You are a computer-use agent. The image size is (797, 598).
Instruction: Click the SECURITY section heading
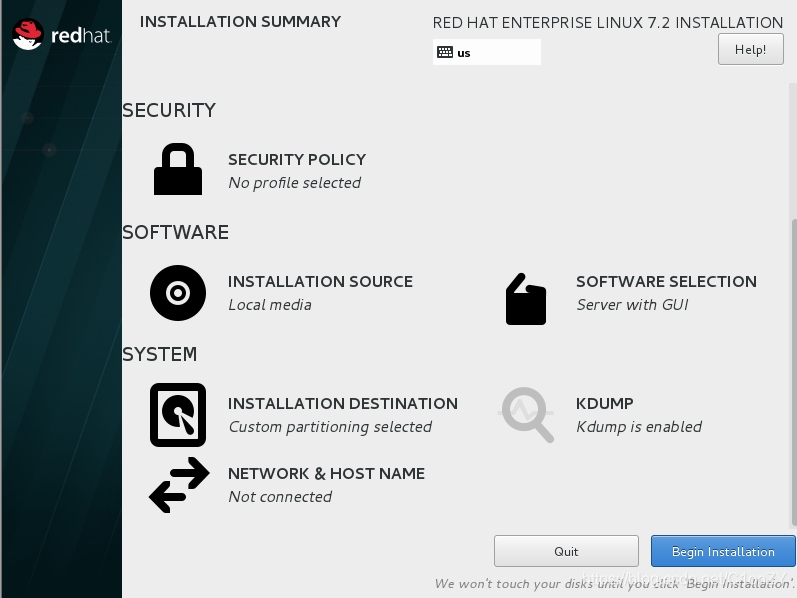pos(169,110)
